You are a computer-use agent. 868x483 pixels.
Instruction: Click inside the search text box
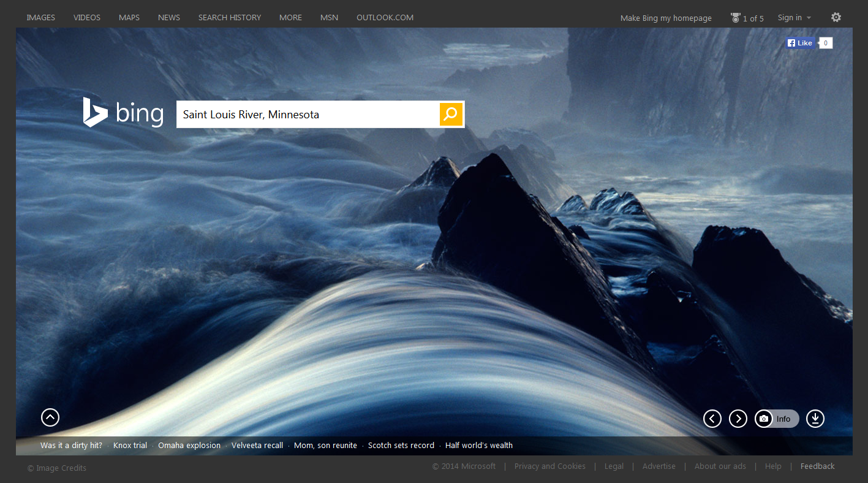pyautogui.click(x=308, y=115)
